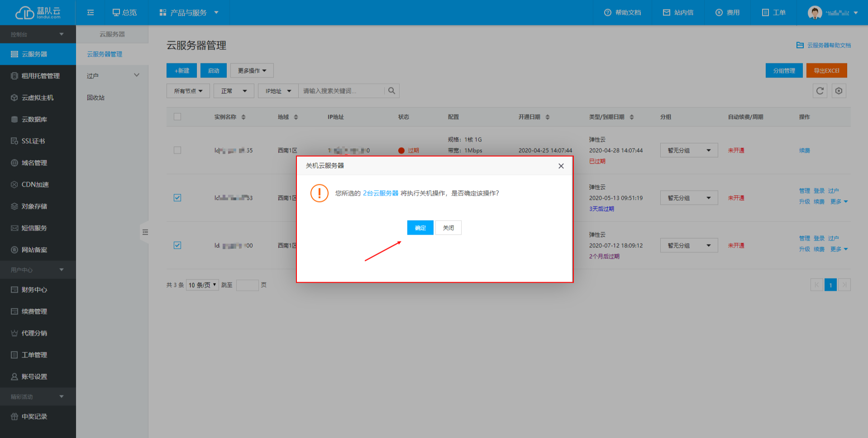Image resolution: width=868 pixels, height=438 pixels.
Task: Click the refresh list icon
Action: click(820, 91)
